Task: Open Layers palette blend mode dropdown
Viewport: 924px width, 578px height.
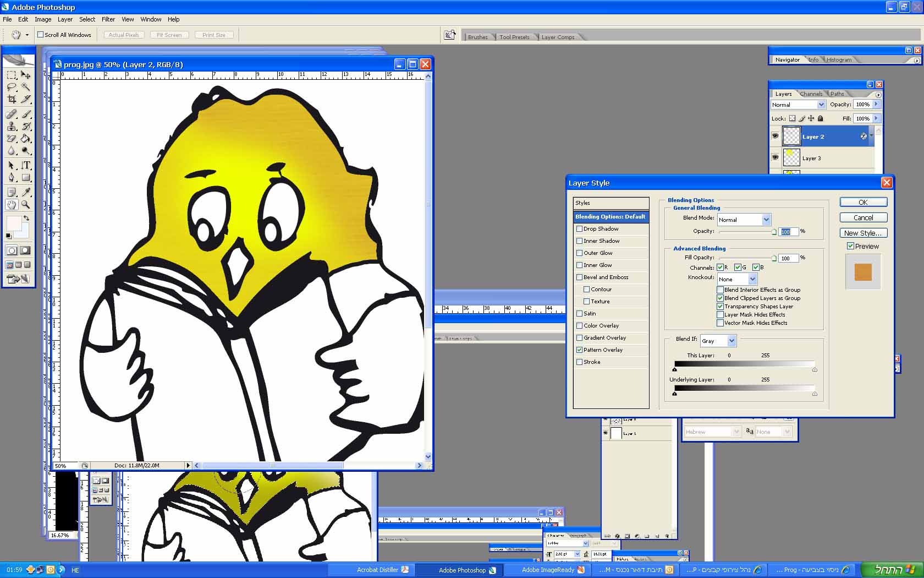Action: [798, 105]
